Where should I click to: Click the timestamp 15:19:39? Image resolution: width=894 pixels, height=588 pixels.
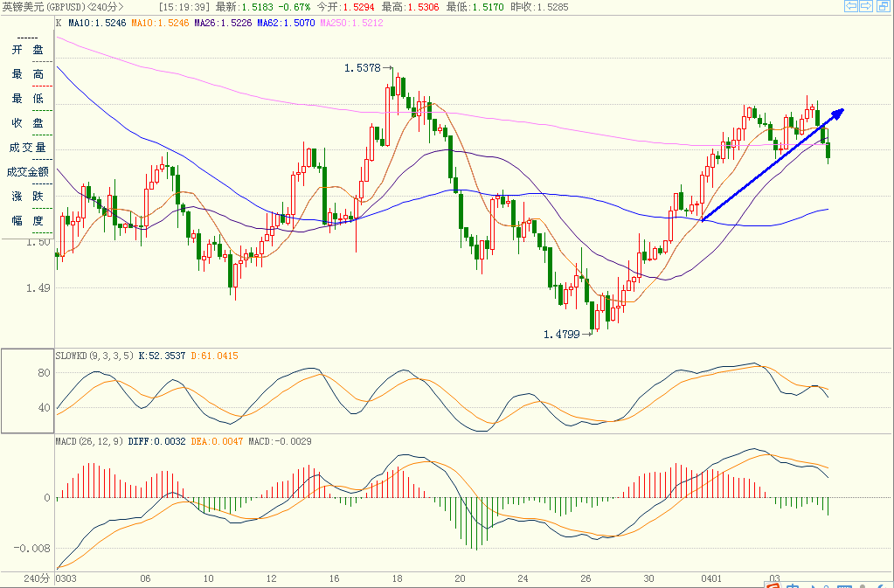click(x=184, y=7)
